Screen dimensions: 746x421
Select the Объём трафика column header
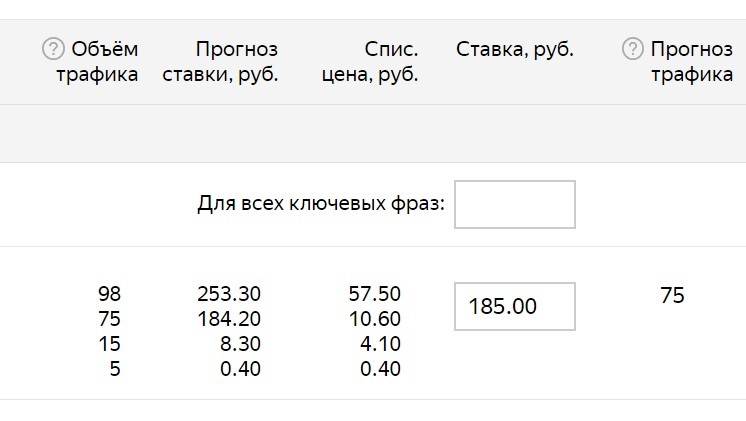pyautogui.click(x=98, y=62)
